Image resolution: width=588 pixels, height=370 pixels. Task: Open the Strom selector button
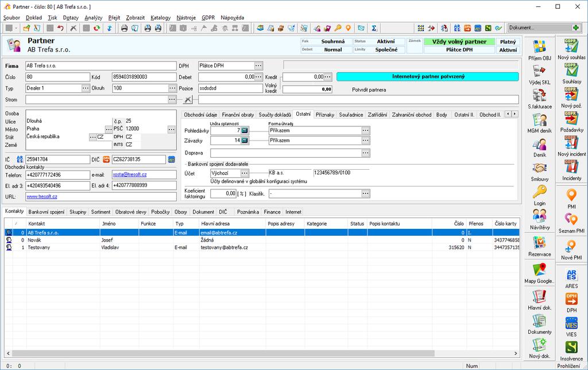coord(172,99)
